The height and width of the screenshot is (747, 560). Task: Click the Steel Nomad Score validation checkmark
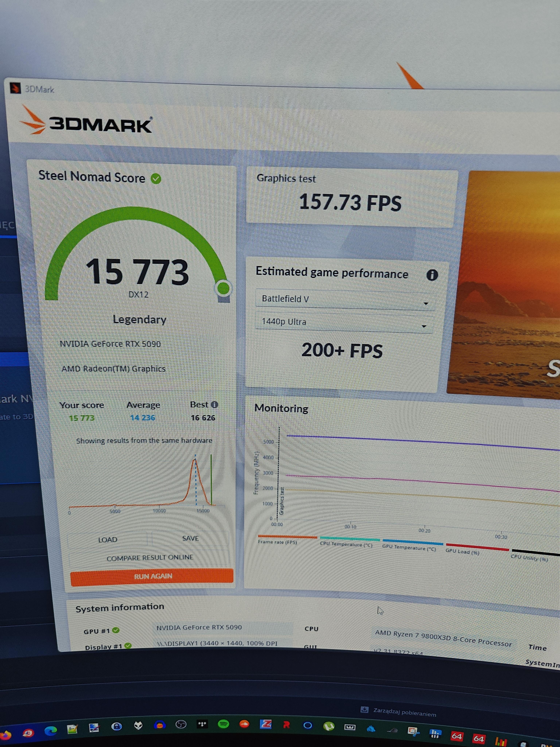click(x=156, y=179)
